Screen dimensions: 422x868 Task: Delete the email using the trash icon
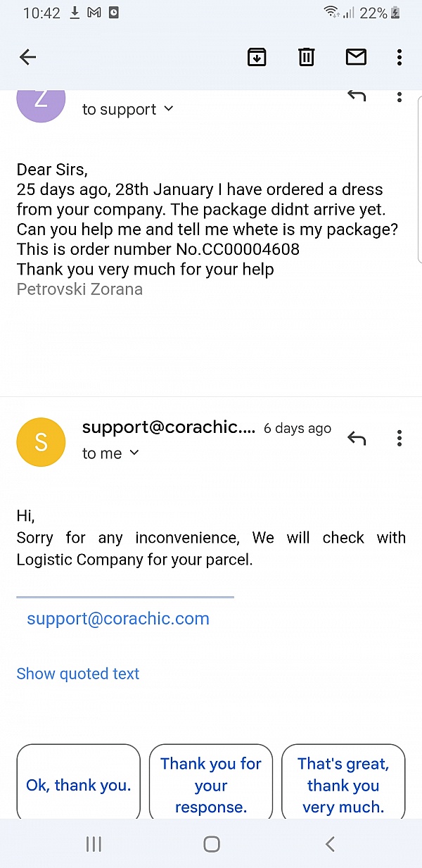(x=307, y=57)
